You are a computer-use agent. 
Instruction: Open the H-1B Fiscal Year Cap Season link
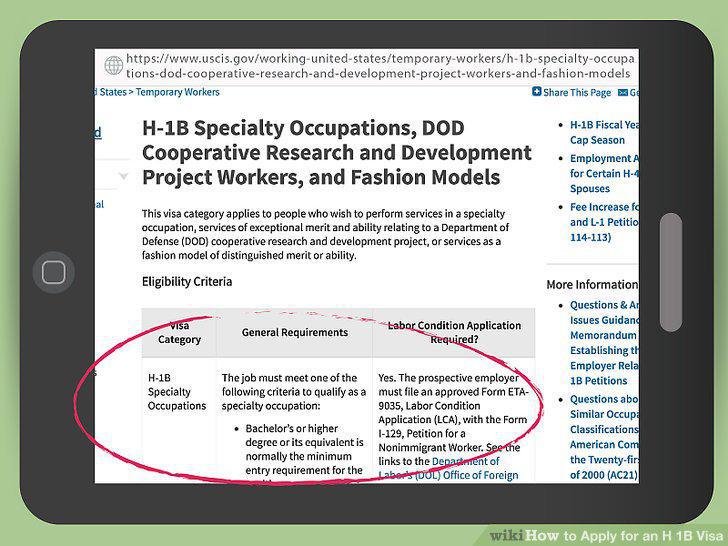pos(604,132)
